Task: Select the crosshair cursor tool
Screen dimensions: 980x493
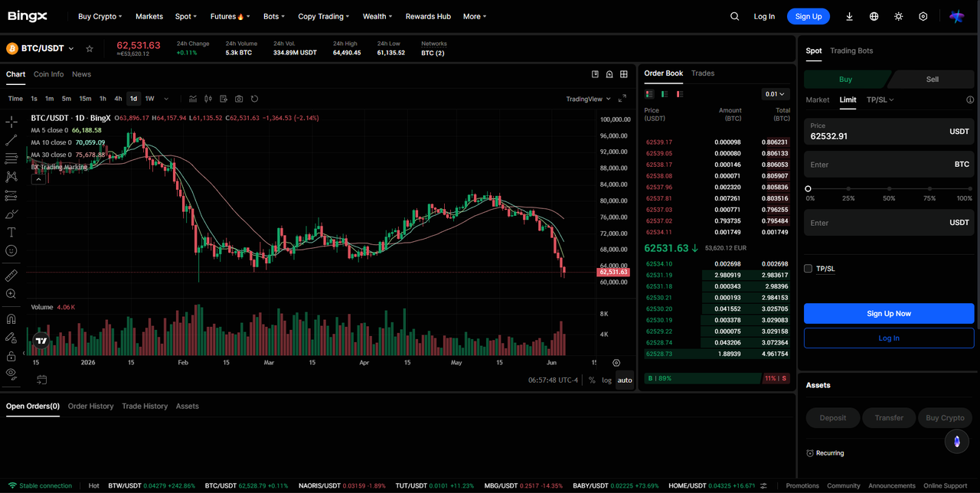Action: tap(11, 122)
